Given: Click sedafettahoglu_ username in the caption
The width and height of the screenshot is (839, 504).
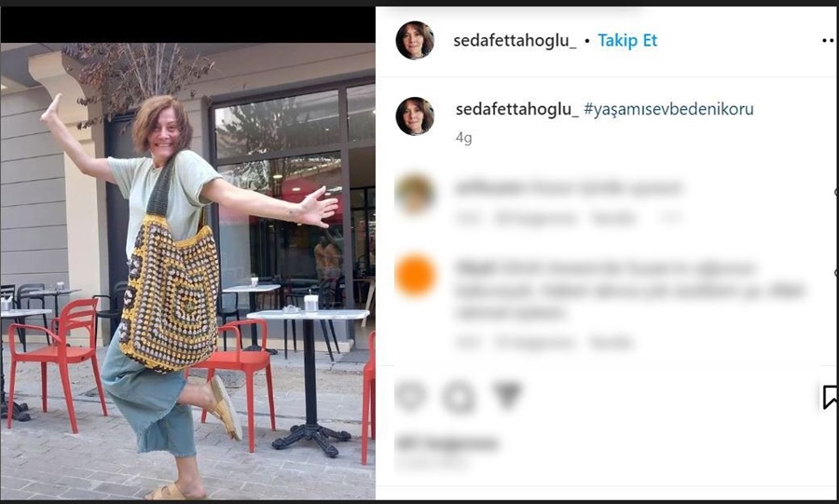Looking at the screenshot, I should point(516,109).
